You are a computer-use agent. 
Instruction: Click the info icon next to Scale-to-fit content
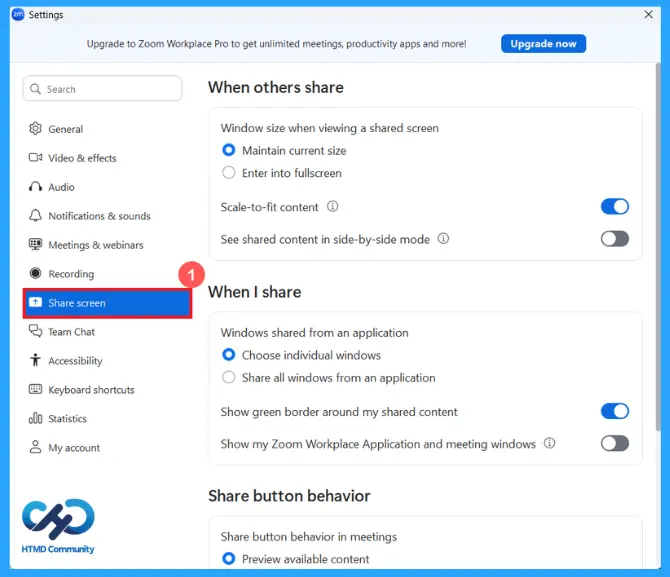coord(332,207)
